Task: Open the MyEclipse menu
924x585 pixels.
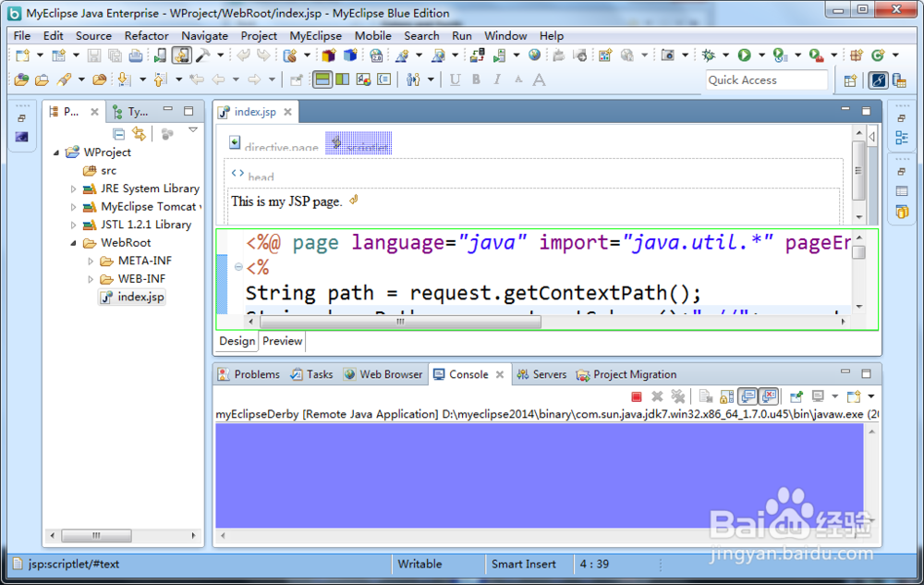Action: coord(315,36)
